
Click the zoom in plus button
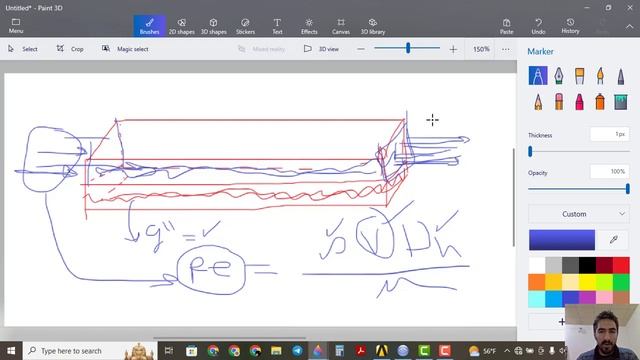point(453,49)
